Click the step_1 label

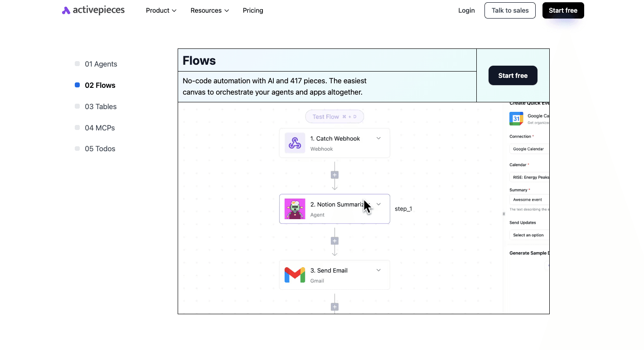[403, 209]
